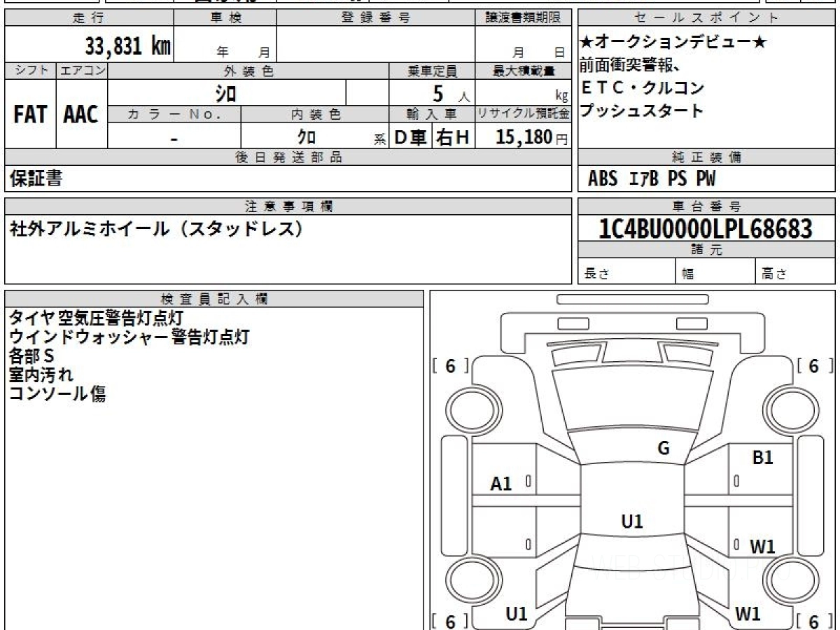Click the 最大積載量 header
840x630 pixels.
click(x=524, y=71)
